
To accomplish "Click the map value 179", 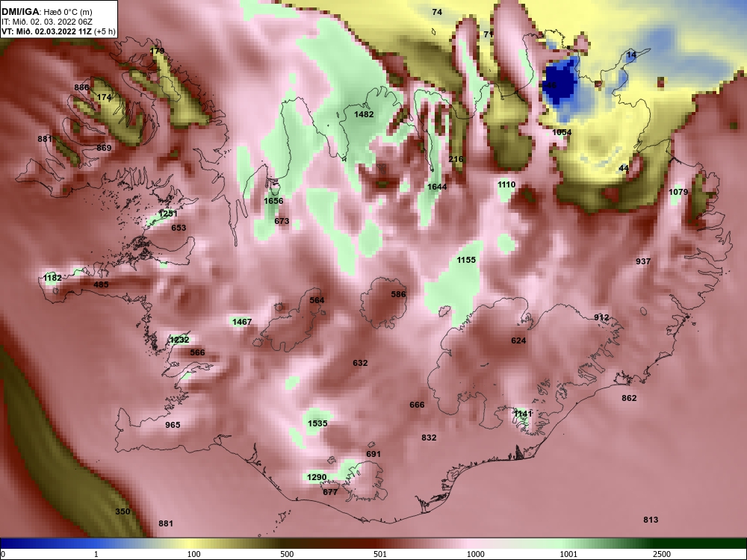I will coord(157,51).
